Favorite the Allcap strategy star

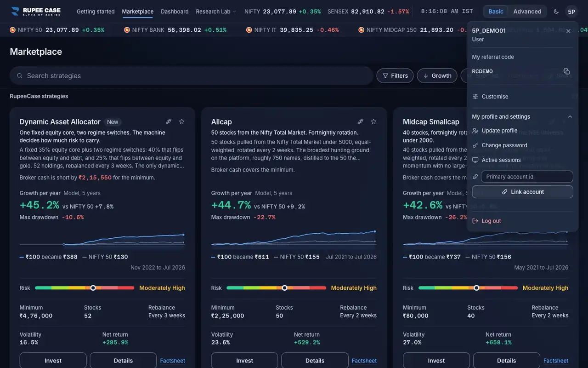pyautogui.click(x=373, y=121)
